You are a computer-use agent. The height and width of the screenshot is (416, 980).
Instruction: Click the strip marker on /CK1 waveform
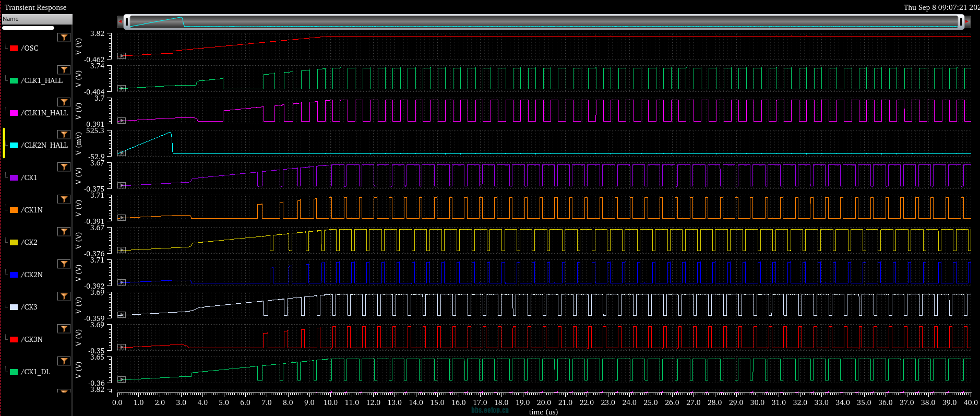[x=122, y=185]
